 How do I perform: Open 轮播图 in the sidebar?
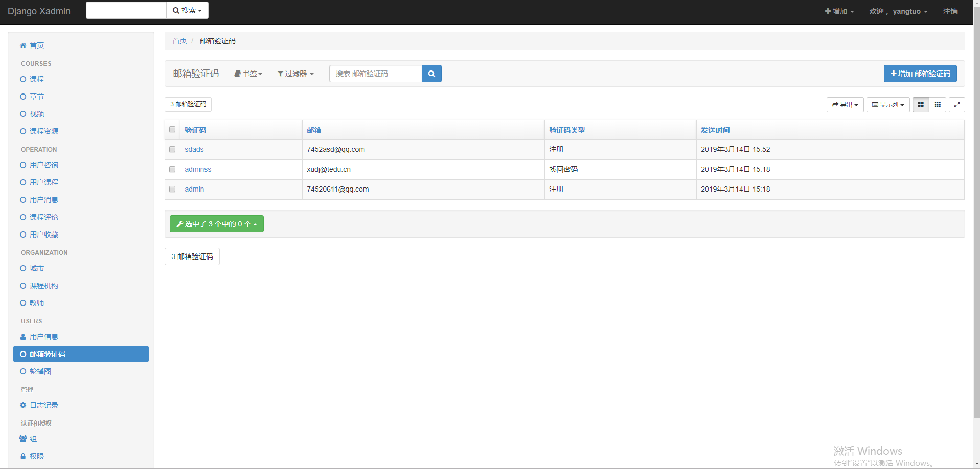click(x=40, y=371)
